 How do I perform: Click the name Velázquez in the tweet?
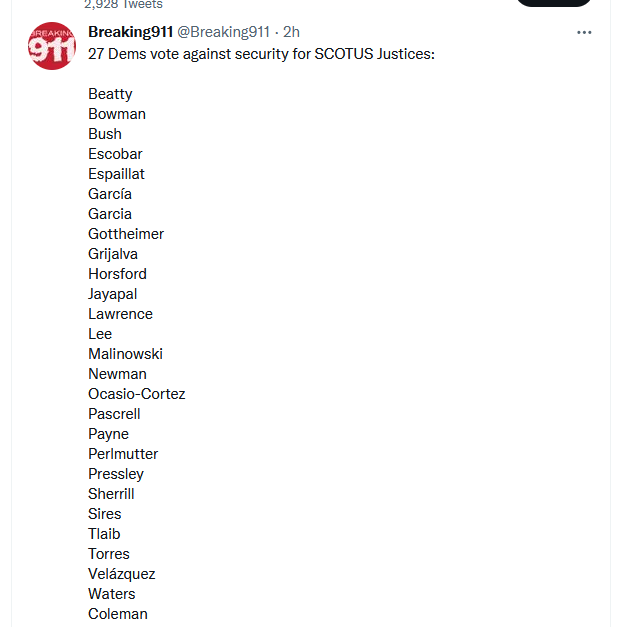coord(122,574)
